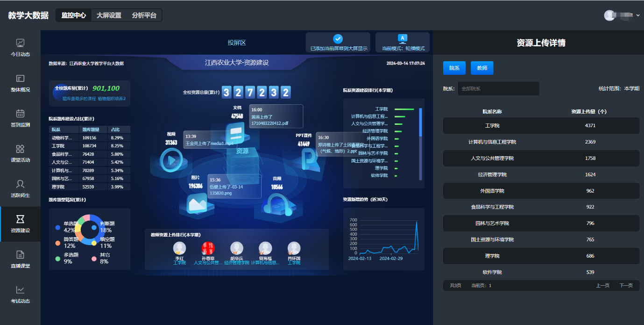Screen dimensions: 644x325
Task: Open 签到监测 calendar icon
Action: pos(20,114)
